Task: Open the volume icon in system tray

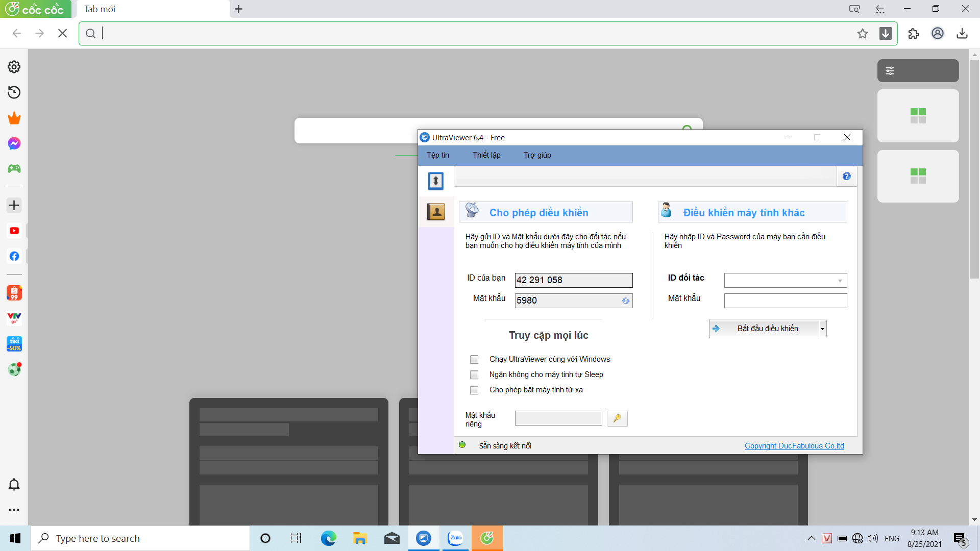Action: pyautogui.click(x=873, y=538)
